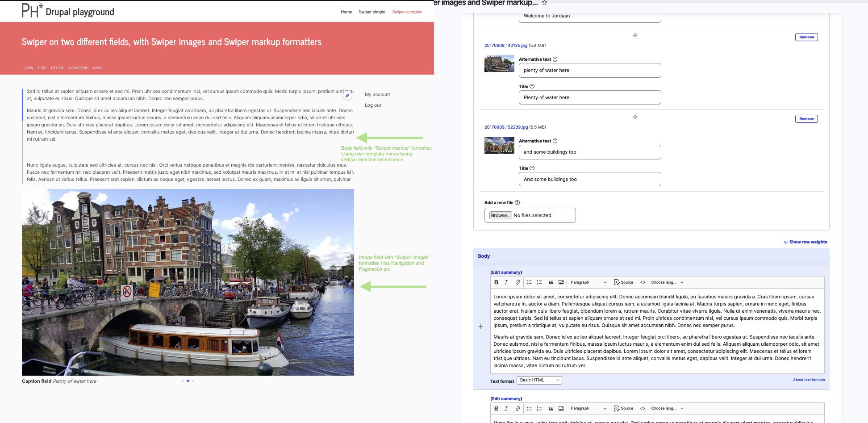Insert bulleted list in first Body editor

(x=529, y=282)
